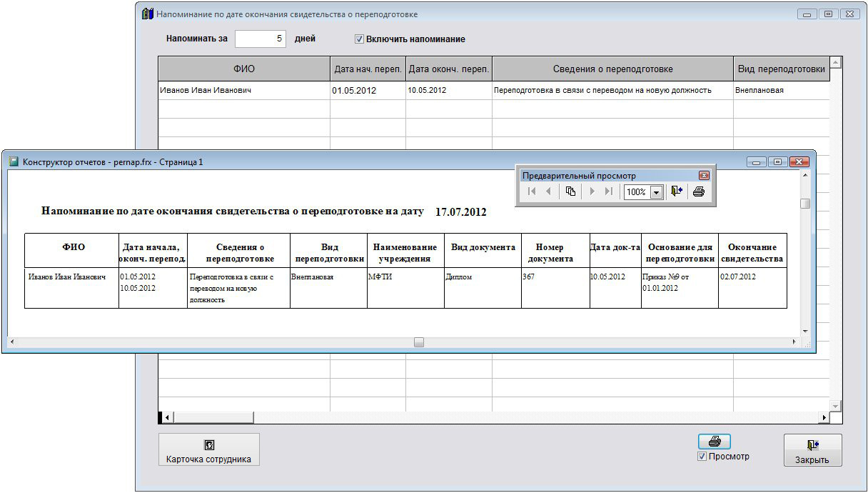Screen dimensions: 868x493
Task: Go to first page of preview
Action: click(x=532, y=191)
